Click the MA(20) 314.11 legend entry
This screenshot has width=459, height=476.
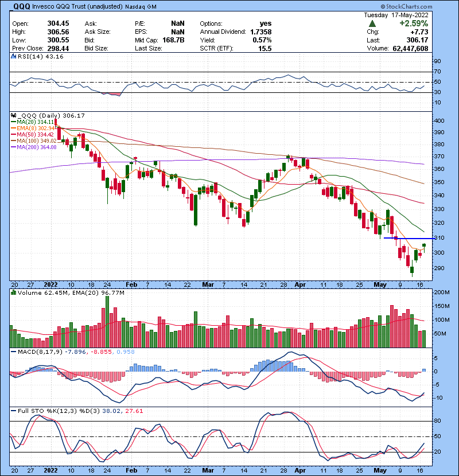33,122
